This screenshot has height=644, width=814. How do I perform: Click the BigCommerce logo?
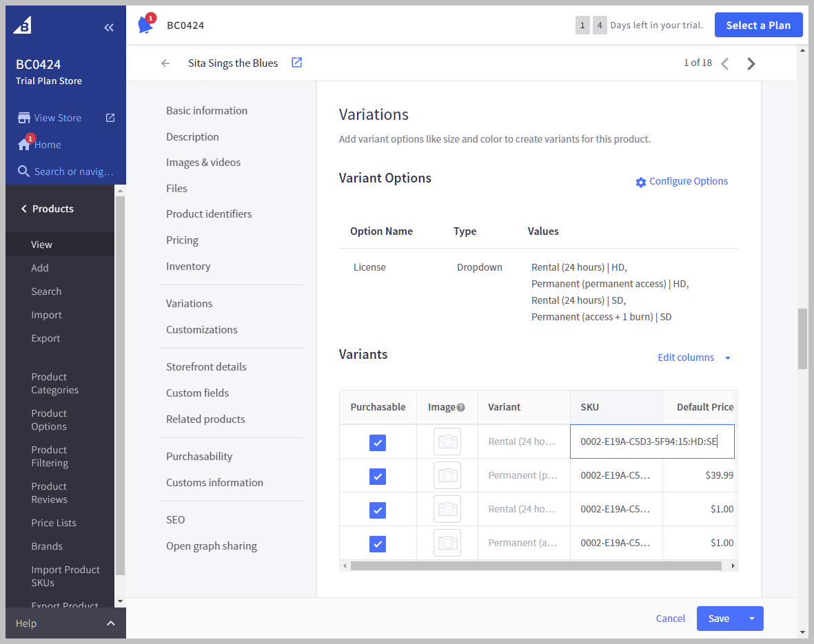pos(22,25)
